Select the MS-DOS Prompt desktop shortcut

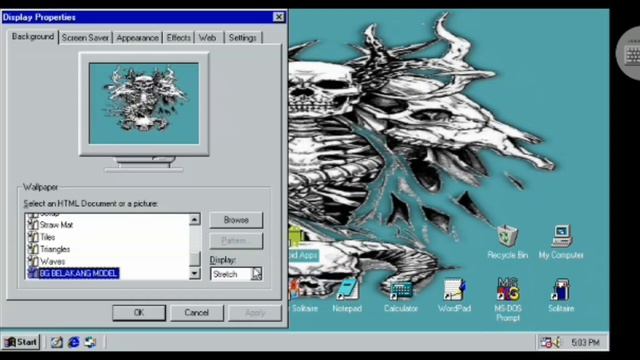(x=508, y=300)
